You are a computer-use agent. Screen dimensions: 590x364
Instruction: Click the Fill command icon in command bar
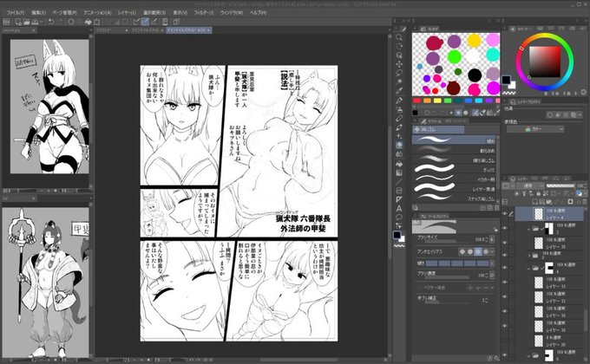click(88, 22)
